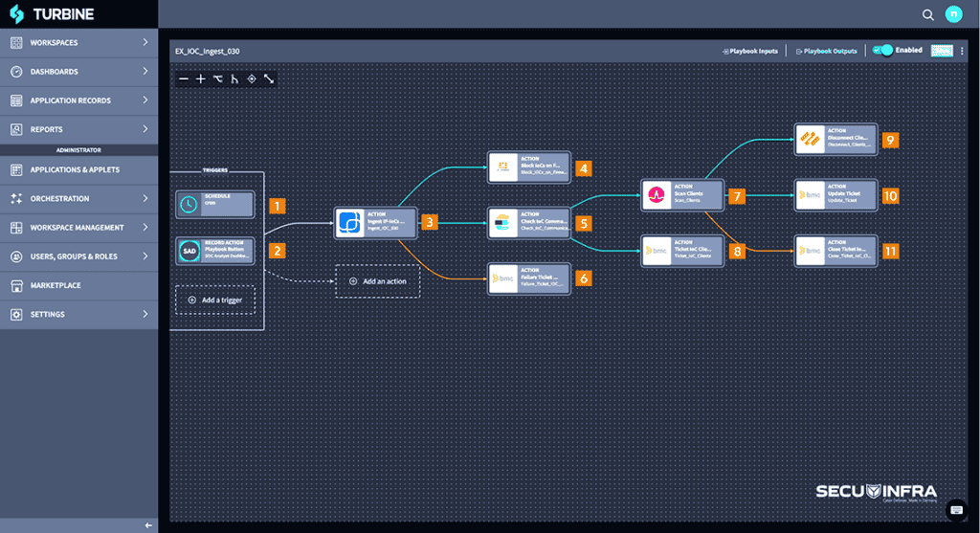Select the Disconnect Clients action node
Screen dimensions: 980x533
click(x=835, y=140)
